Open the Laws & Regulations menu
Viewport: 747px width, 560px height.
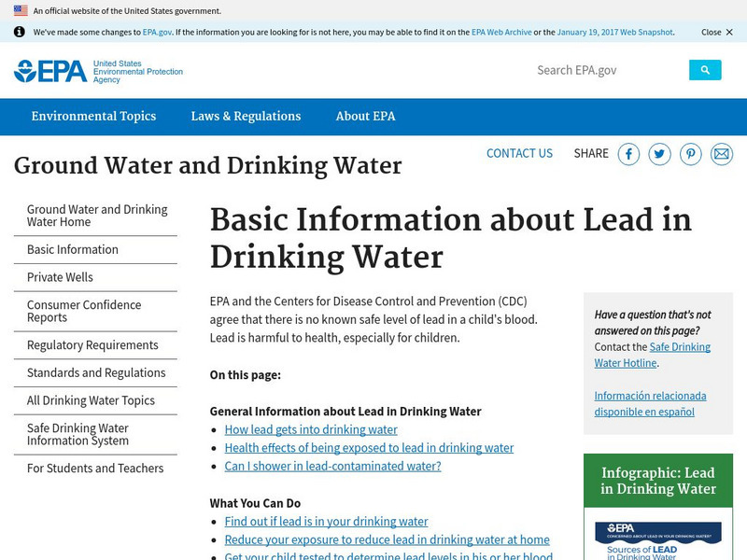[x=244, y=116]
